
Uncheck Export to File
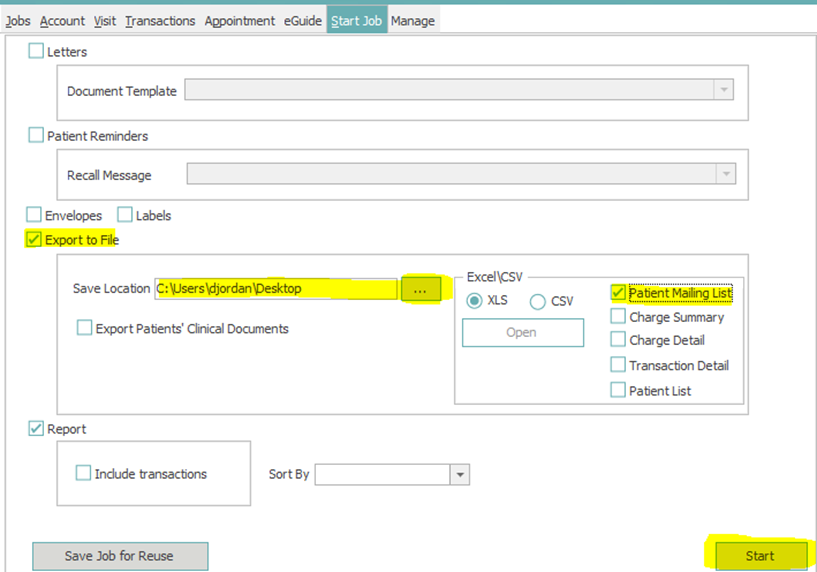(35, 240)
